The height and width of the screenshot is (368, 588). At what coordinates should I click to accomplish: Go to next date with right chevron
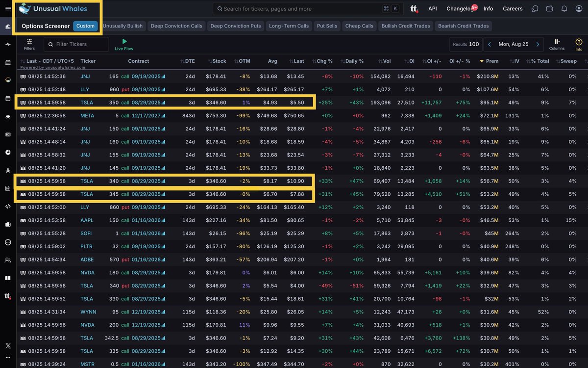tap(538, 44)
